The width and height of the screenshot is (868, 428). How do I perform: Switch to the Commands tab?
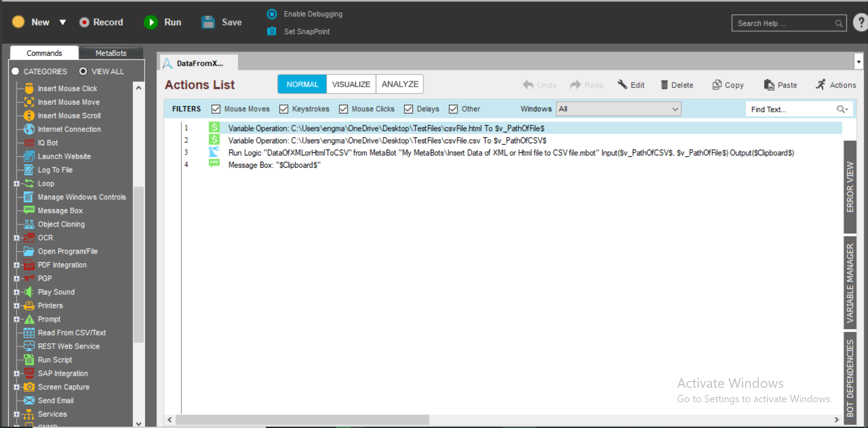pos(44,53)
